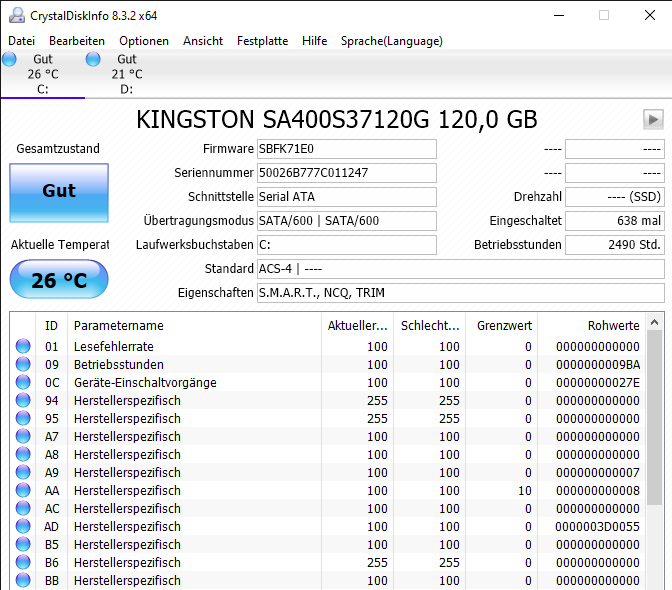
Task: Click the status orb for attribute A7
Action: (x=23, y=436)
